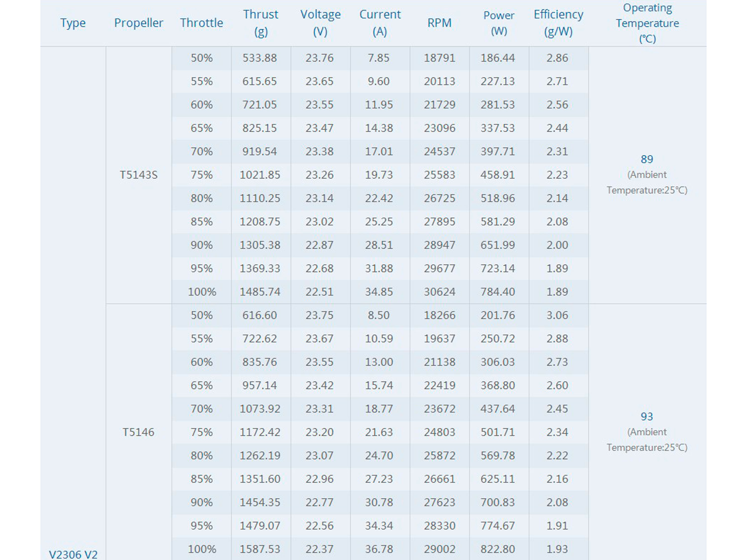Click the 822.80 power value cell
Viewport: 747px width, 560px height.
click(498, 549)
